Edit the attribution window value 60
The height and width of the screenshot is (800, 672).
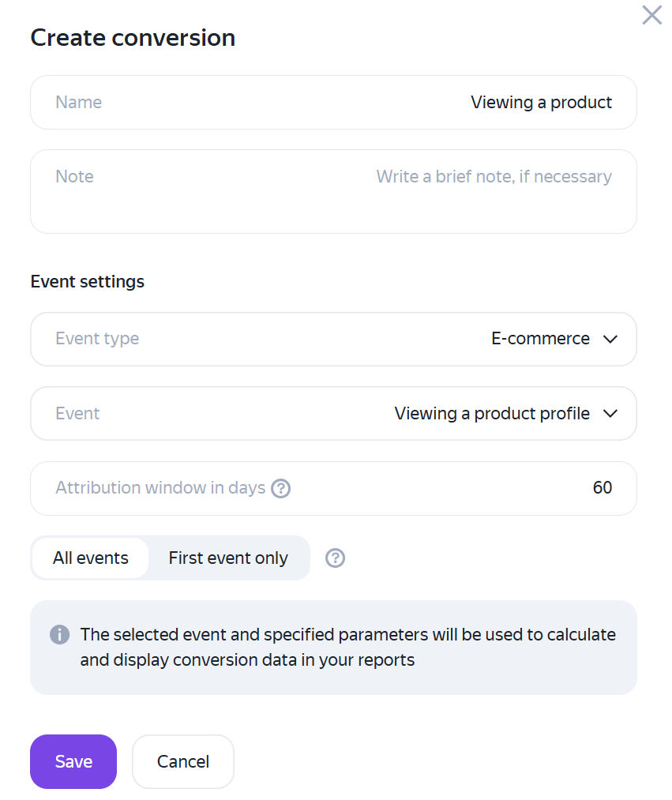(602, 488)
